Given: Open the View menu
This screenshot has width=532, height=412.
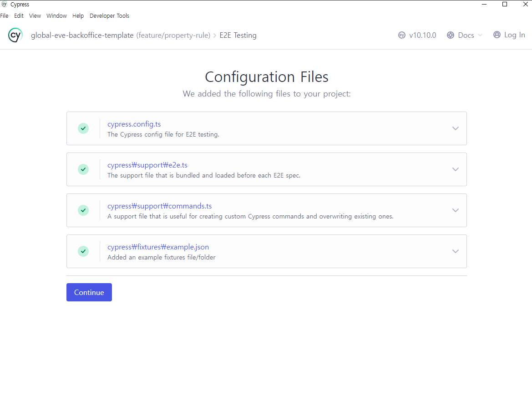Looking at the screenshot, I should 35,16.
